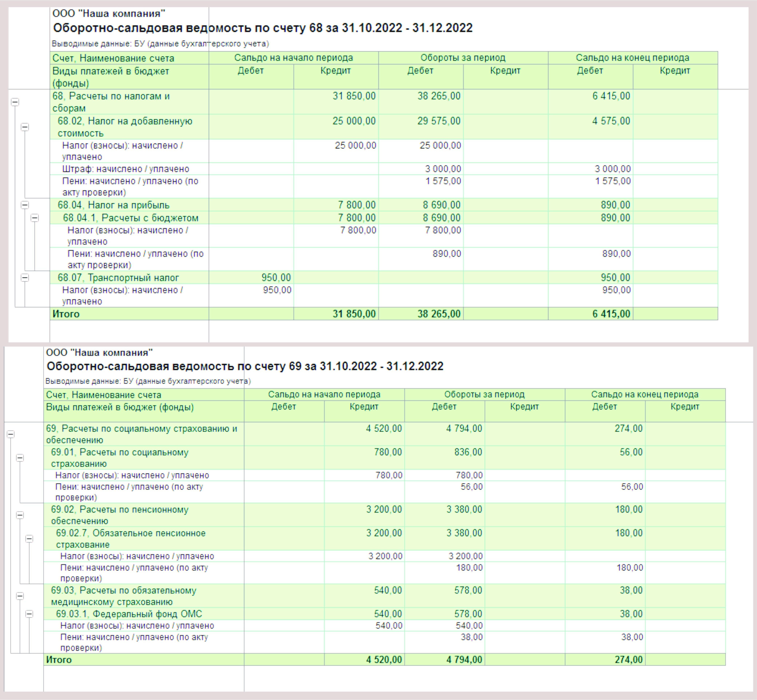
Task: Select closing debit 38,00 in 69.03.1 row
Action: [631, 614]
